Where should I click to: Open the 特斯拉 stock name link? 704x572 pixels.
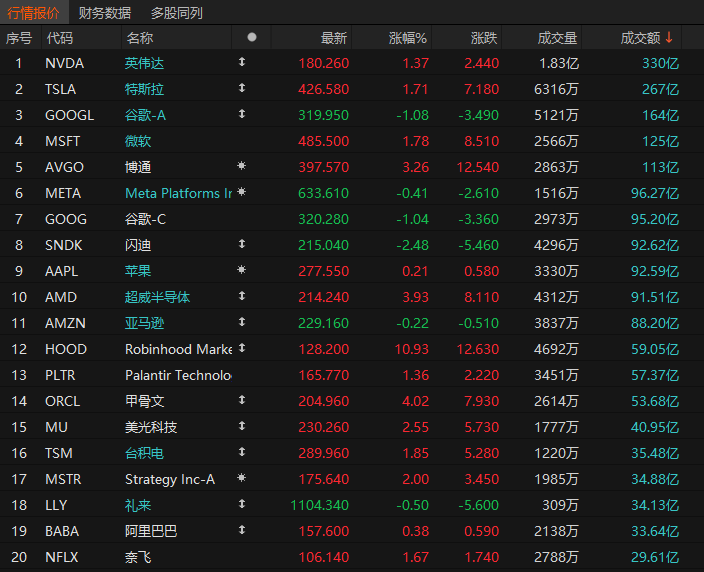click(x=144, y=89)
